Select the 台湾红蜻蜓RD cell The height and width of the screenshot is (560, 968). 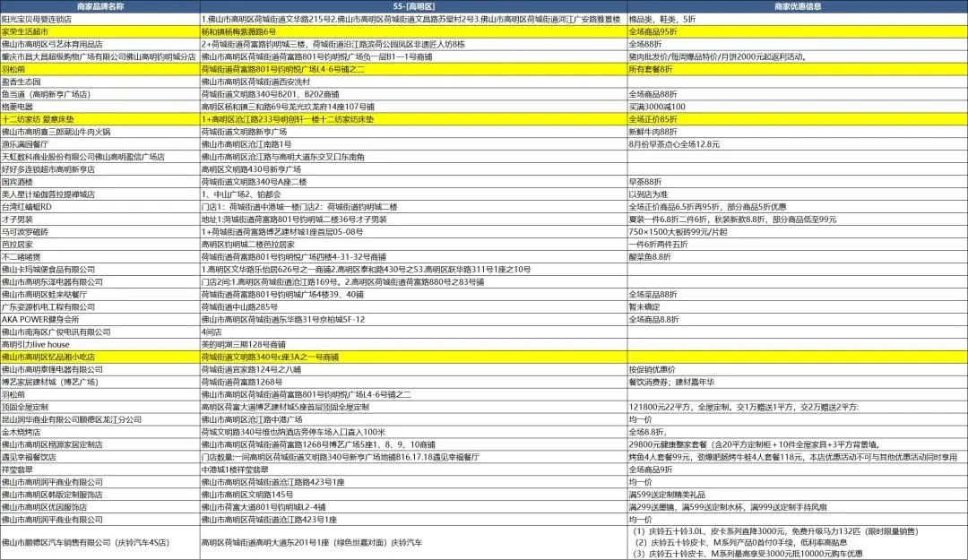pos(100,207)
